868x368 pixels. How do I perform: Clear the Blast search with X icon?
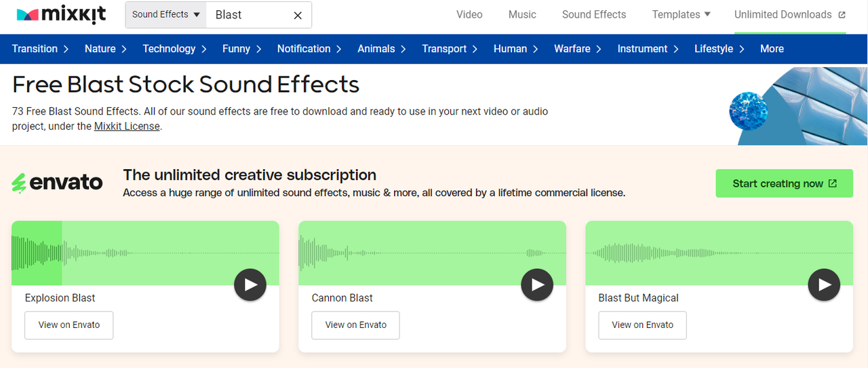pyautogui.click(x=298, y=15)
